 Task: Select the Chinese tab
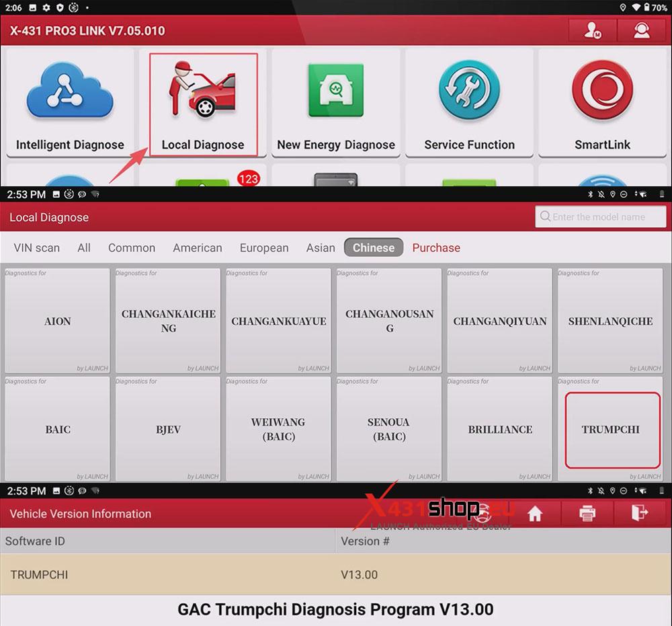(x=374, y=247)
